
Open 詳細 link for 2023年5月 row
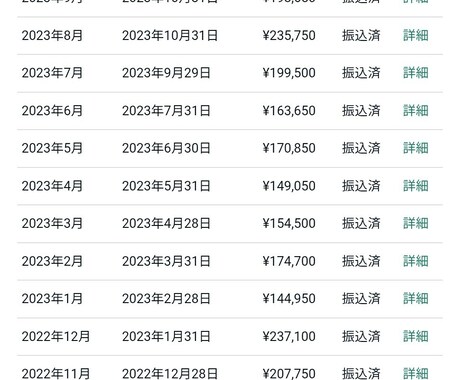point(416,148)
